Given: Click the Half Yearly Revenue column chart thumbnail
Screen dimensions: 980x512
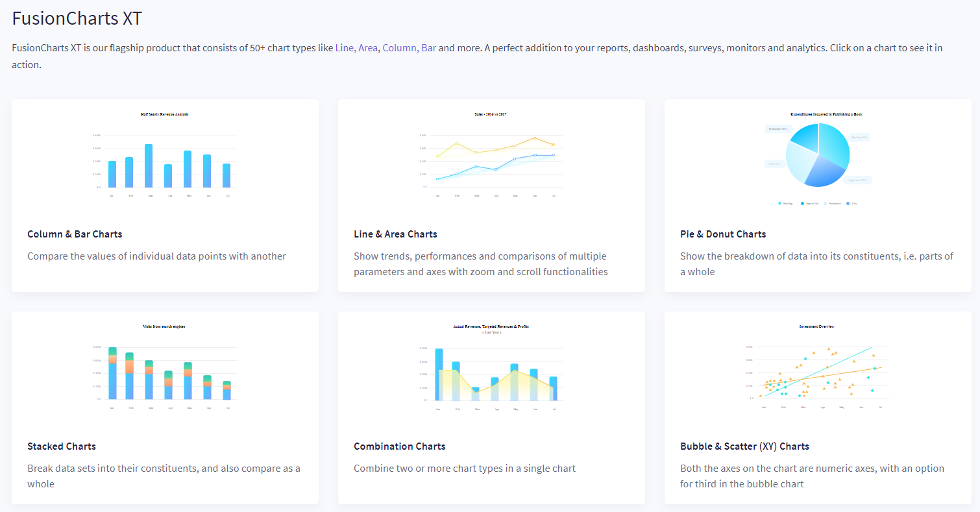Looking at the screenshot, I should (165, 156).
